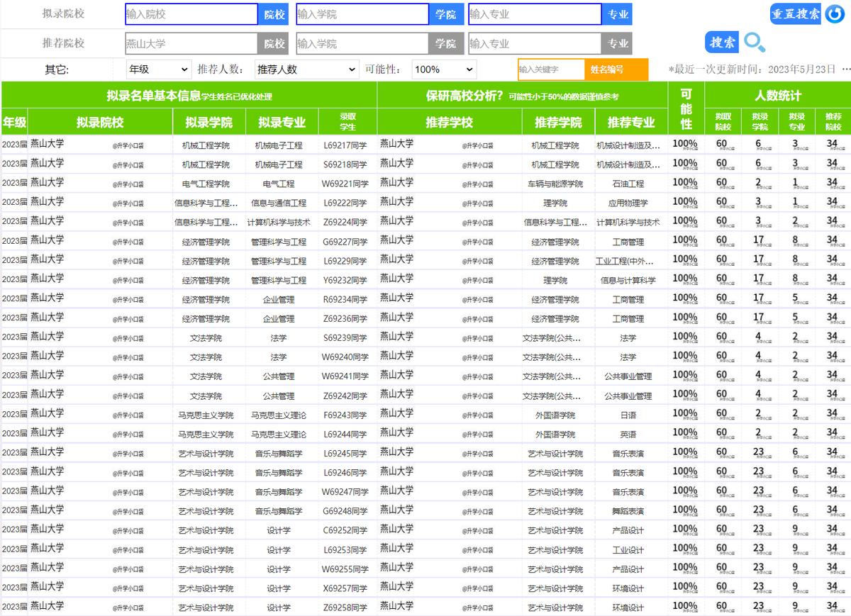Click the magnifying glass search icon
This screenshot has width=851, height=616.
coord(755,43)
